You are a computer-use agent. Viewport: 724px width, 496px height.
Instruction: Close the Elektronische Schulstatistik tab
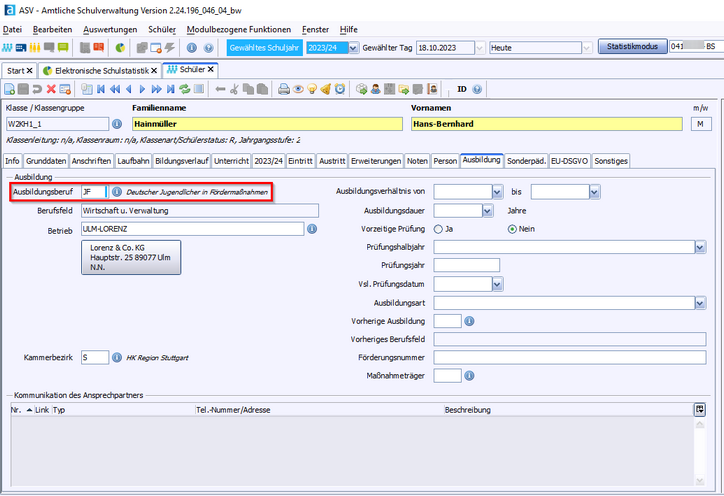point(154,71)
